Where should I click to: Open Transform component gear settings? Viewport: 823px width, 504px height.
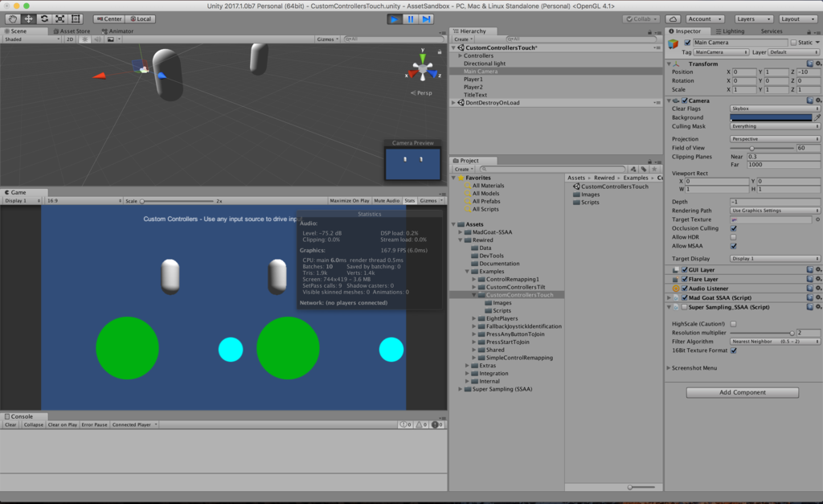(817, 64)
